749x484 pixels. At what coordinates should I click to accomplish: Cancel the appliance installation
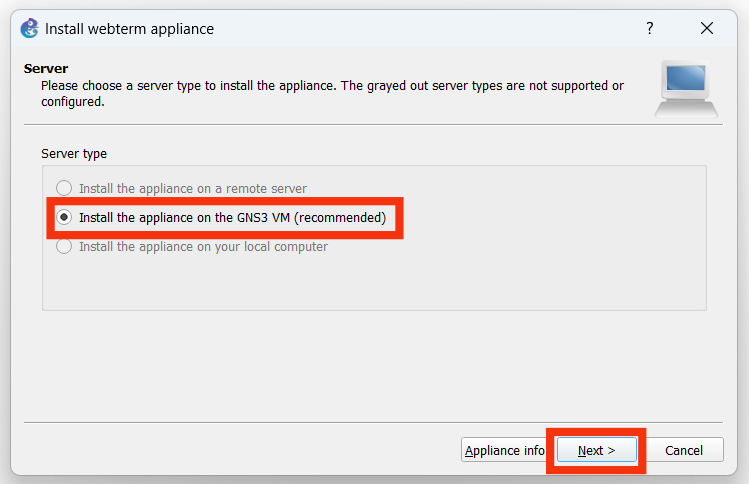684,451
